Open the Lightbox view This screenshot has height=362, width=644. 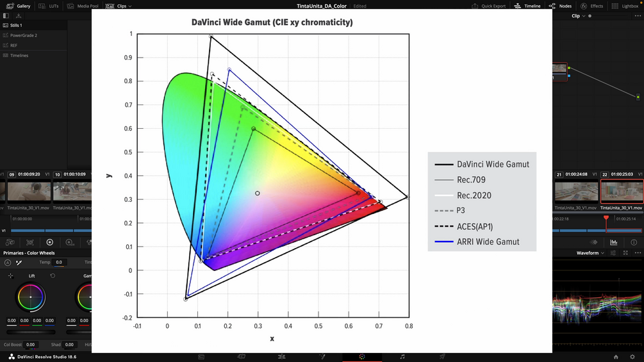(625, 6)
